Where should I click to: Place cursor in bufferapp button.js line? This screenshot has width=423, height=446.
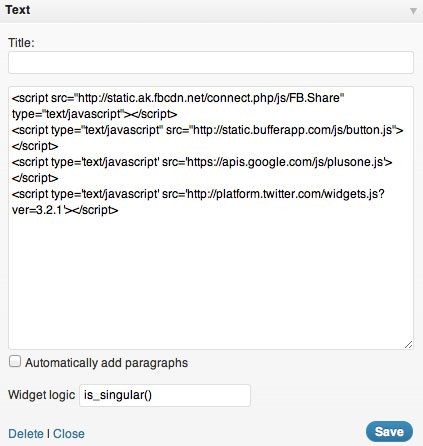[x=207, y=130]
